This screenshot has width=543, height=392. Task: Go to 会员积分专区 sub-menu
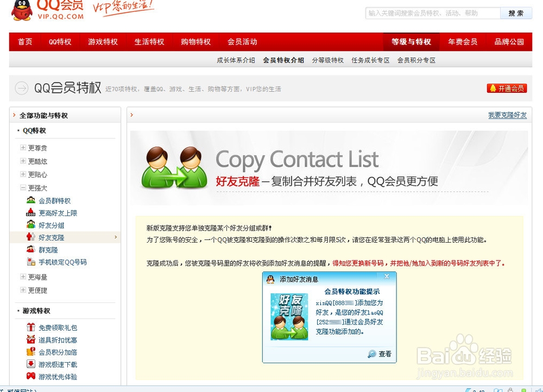(416, 60)
